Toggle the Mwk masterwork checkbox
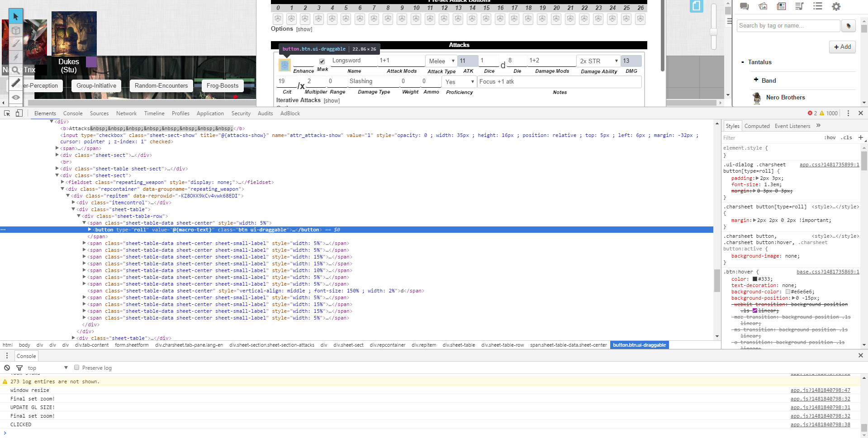Screen dimensions: 868x438 tap(322, 61)
